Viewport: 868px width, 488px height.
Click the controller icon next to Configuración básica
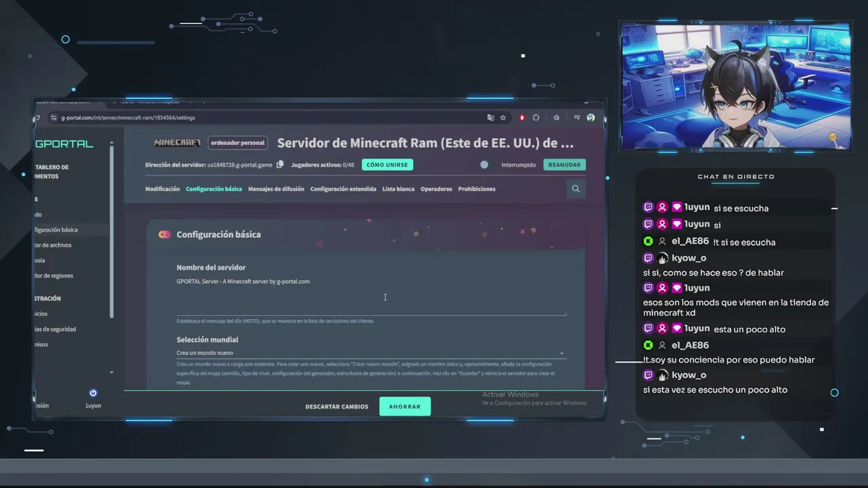pos(164,235)
